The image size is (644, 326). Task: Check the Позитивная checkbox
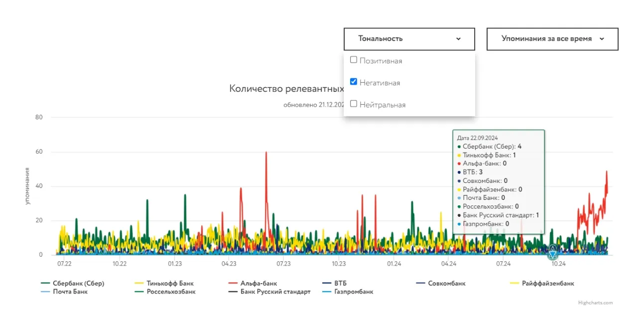(x=354, y=60)
